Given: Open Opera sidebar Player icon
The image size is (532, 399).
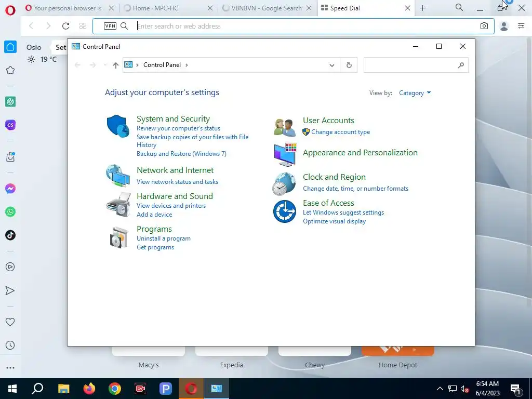Looking at the screenshot, I should (10, 267).
